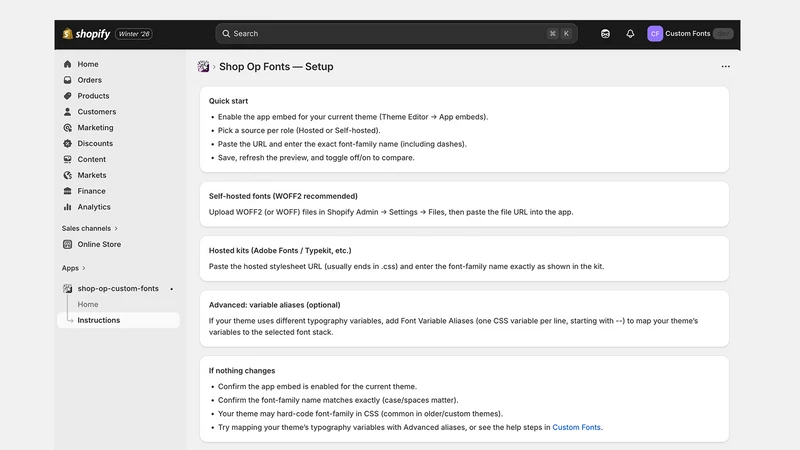Click 'Self-hosted fonts (WOFF2 recommended)' heading
This screenshot has height=450, width=800.
(x=283, y=196)
